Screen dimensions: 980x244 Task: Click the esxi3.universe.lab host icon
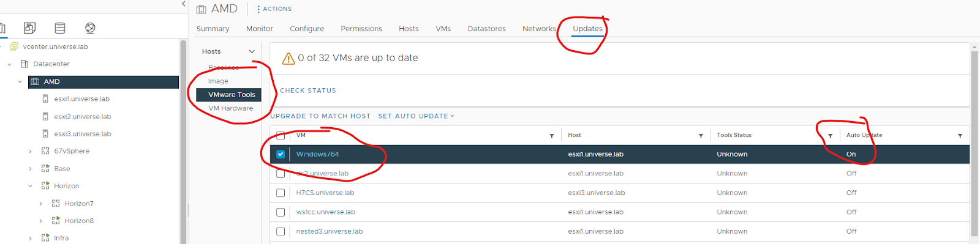coord(45,133)
